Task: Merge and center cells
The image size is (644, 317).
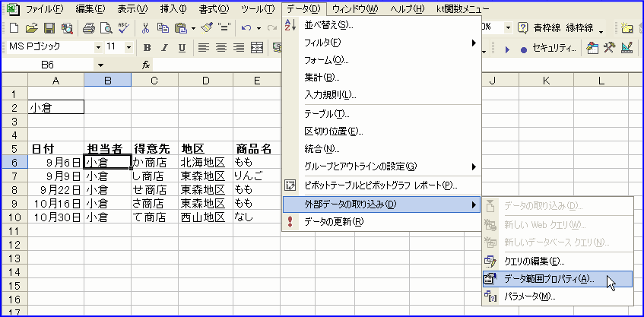Action: pyautogui.click(x=257, y=48)
